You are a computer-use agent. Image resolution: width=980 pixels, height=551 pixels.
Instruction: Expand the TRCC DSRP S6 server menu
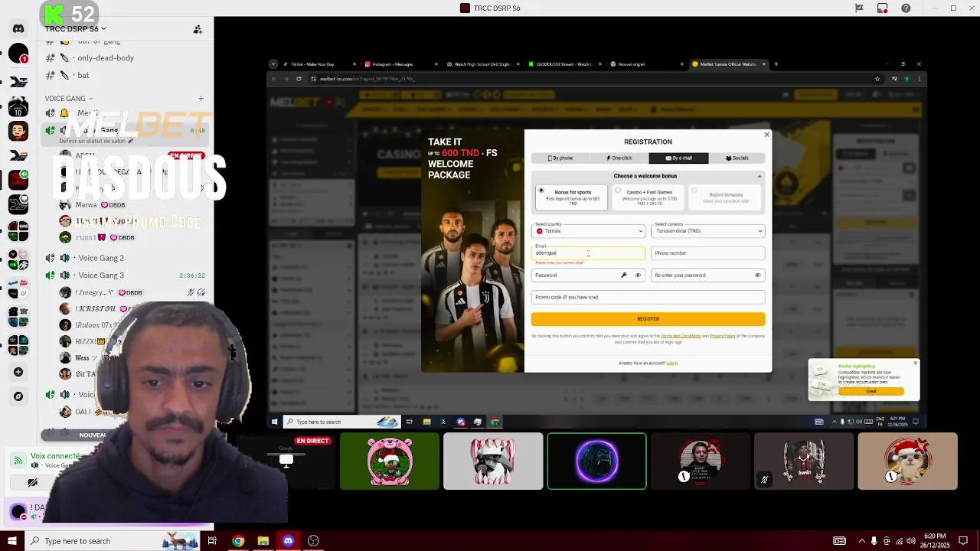point(75,29)
